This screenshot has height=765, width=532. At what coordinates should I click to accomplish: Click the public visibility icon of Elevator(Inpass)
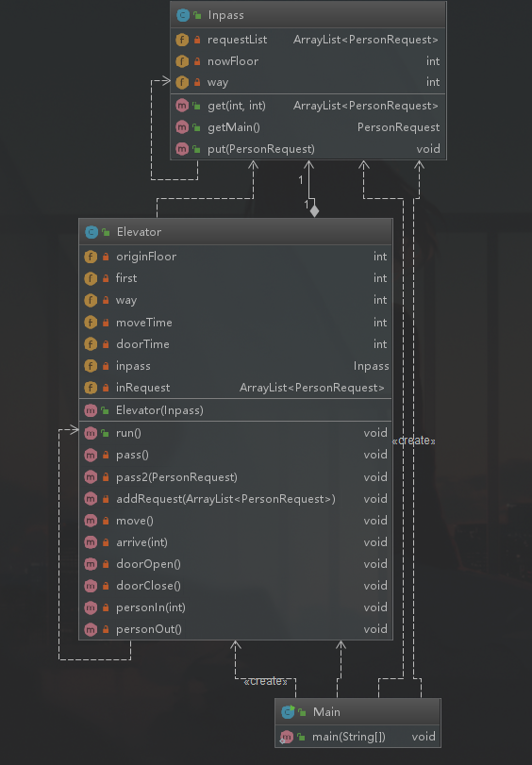(105, 410)
